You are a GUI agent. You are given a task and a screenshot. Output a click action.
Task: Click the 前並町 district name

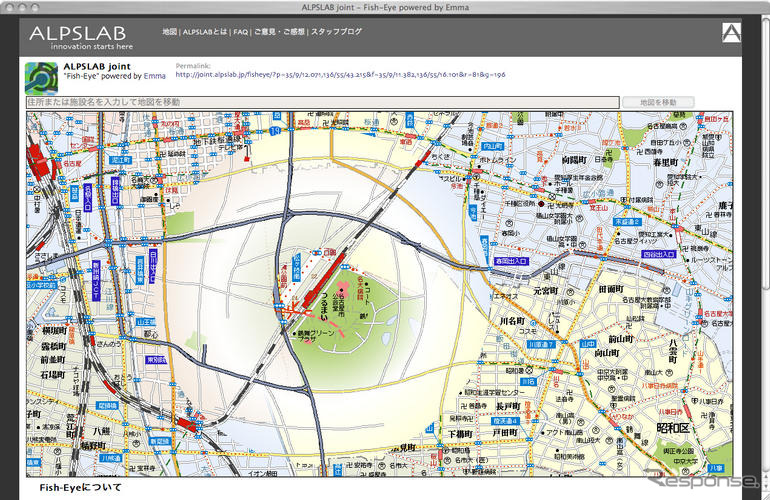click(53, 360)
